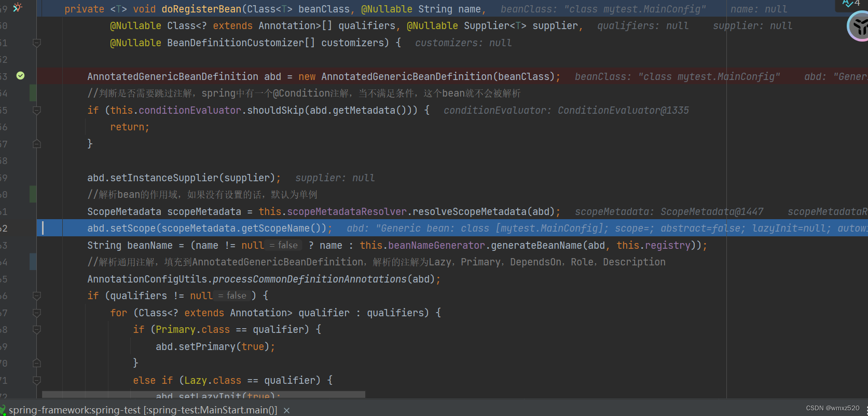Click beanNameGenerator field reference
Viewport: 868px width, 416px height.
point(436,245)
